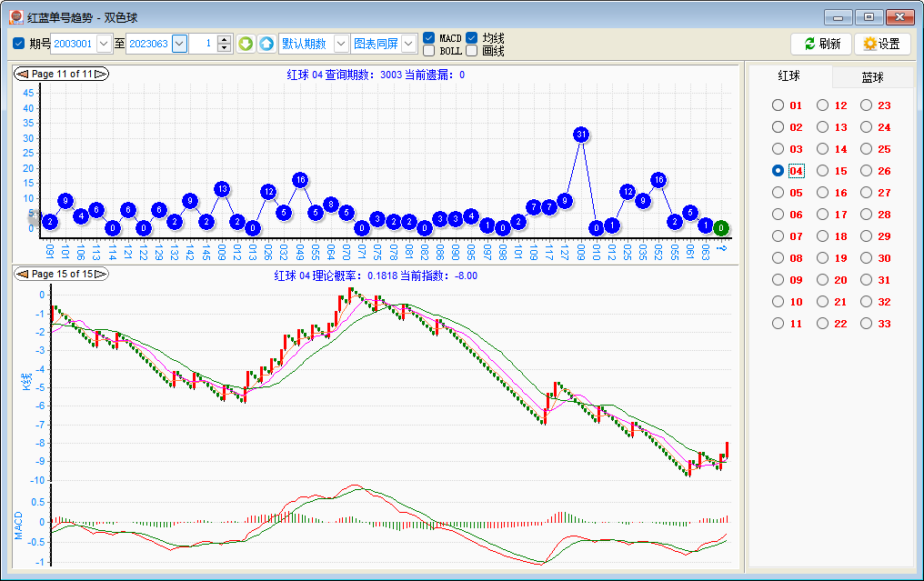This screenshot has height=581, width=924.
Task: Select red ball 21 radio
Action: [823, 301]
